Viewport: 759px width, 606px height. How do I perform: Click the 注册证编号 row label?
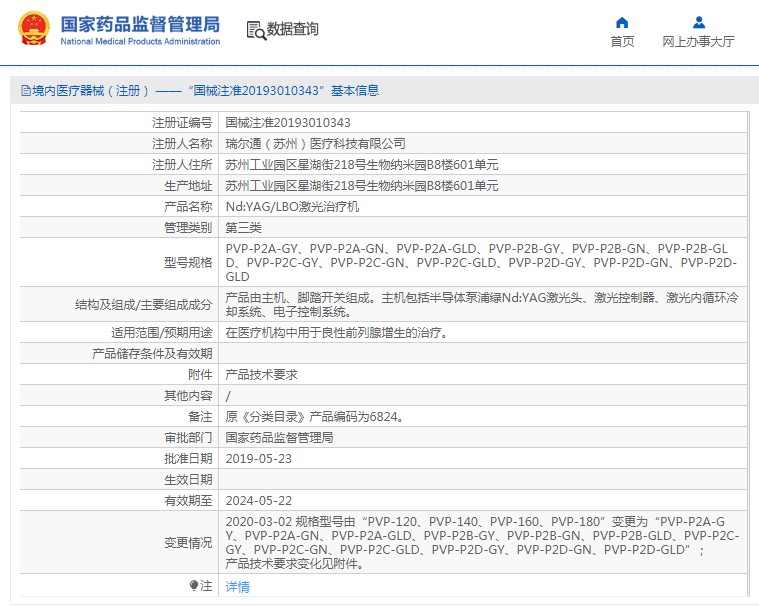[x=182, y=122]
